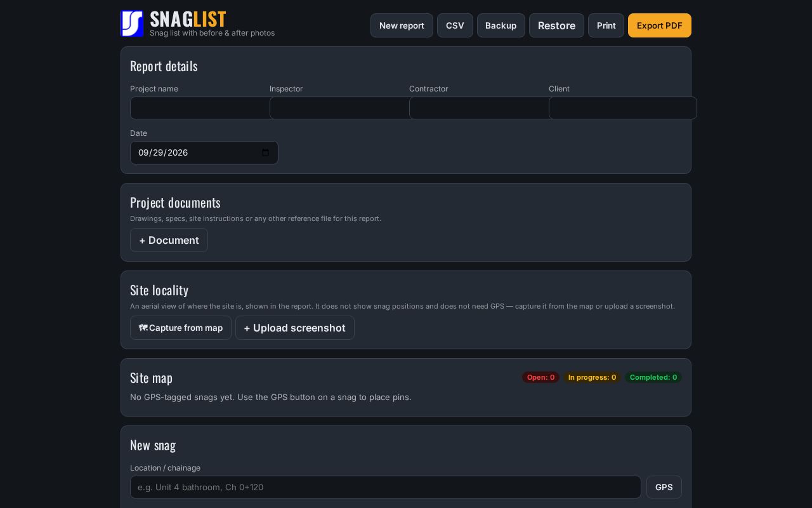Click the SnagList logo icon

(x=132, y=23)
